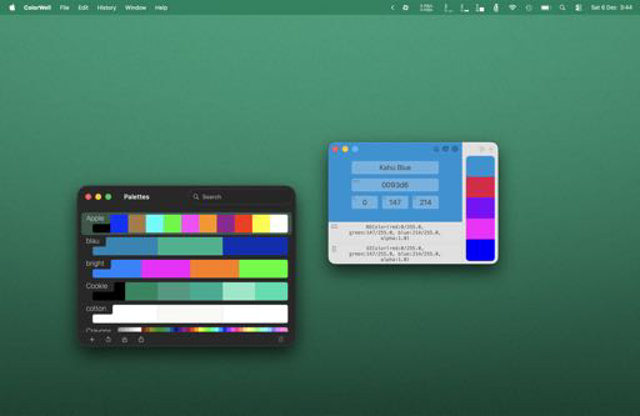Pick the dark navy swatch in blau palette
The height and width of the screenshot is (416, 640).
[255, 246]
